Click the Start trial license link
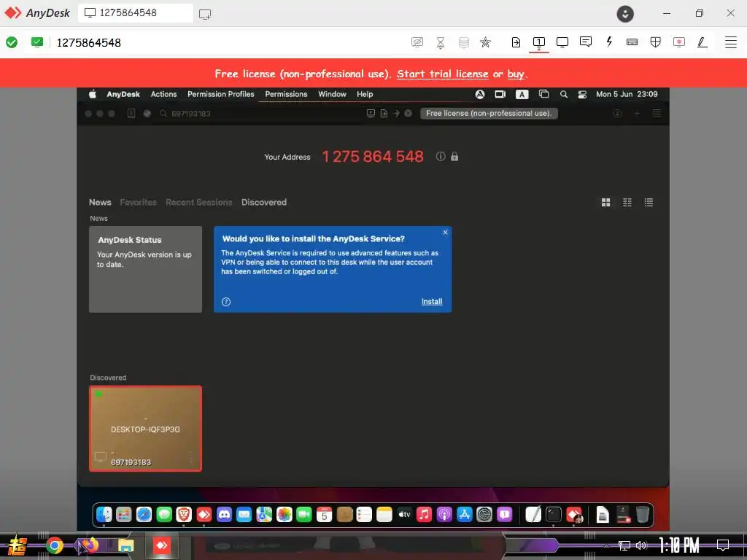The height and width of the screenshot is (560, 747). click(443, 74)
